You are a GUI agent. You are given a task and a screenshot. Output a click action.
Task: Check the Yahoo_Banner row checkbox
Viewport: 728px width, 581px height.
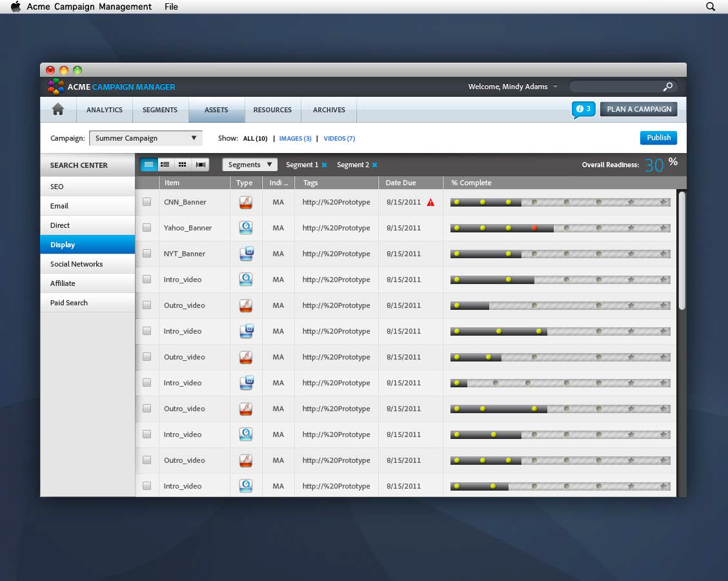pos(147,228)
